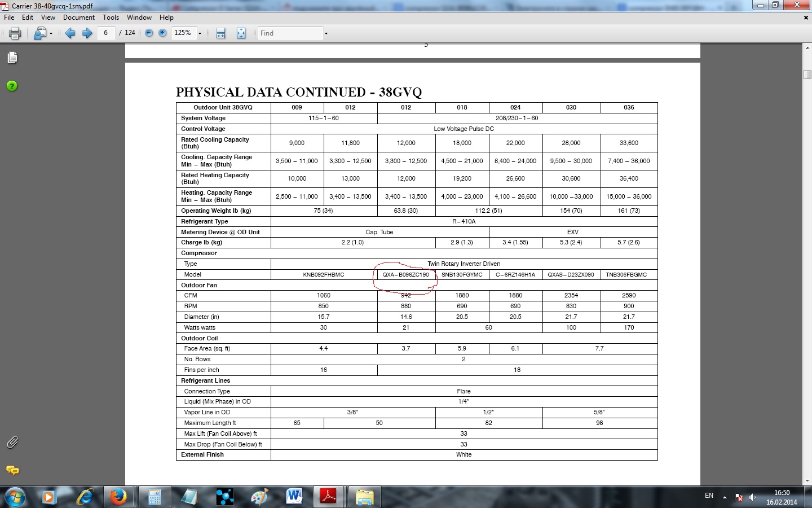The image size is (812, 508).
Task: Expand the collaborate tool dropdown arrow
Action: [51, 33]
